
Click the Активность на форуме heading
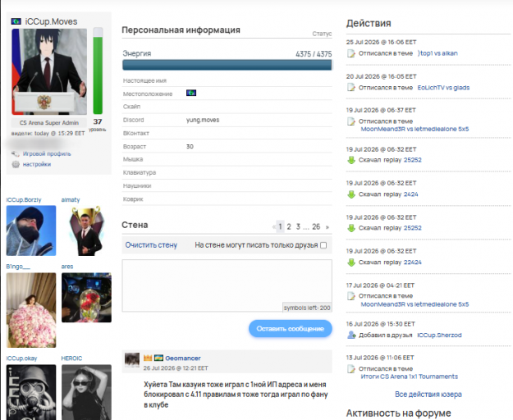tap(398, 413)
